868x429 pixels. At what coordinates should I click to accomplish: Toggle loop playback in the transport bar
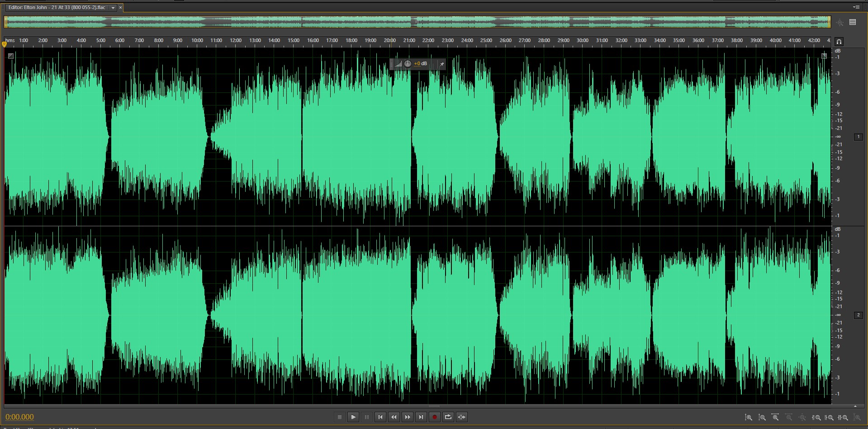click(448, 417)
